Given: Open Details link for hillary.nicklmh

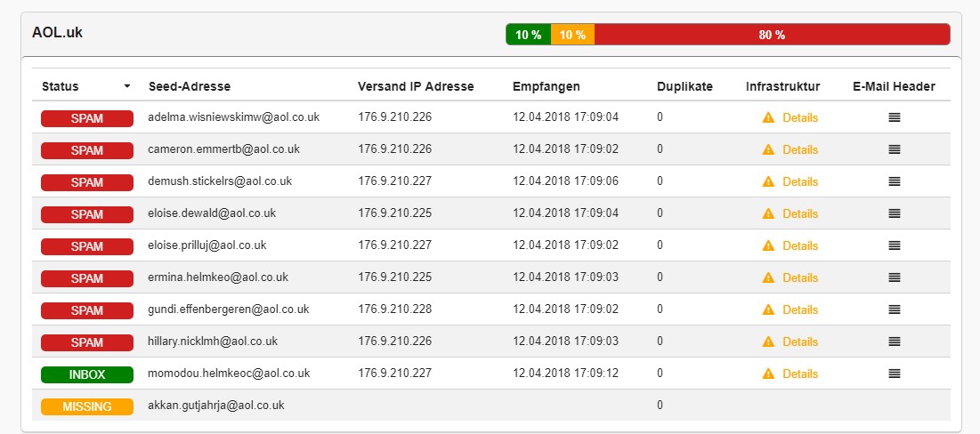Looking at the screenshot, I should (x=800, y=342).
